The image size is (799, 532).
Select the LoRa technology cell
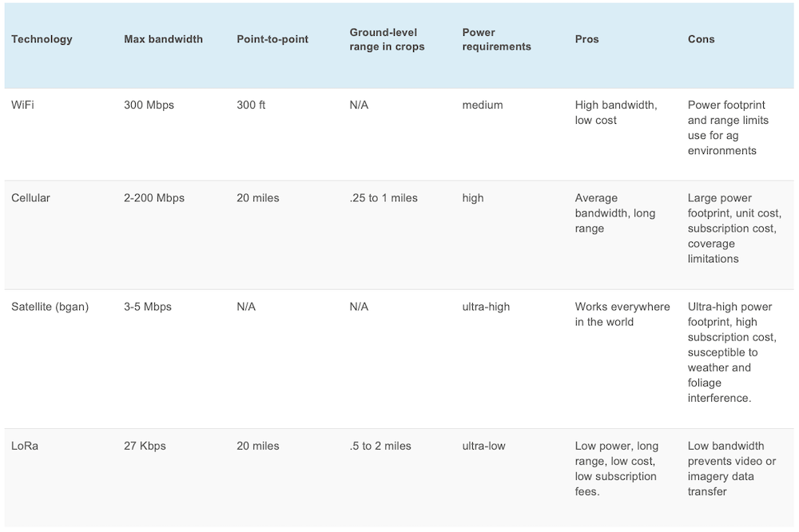coord(25,446)
